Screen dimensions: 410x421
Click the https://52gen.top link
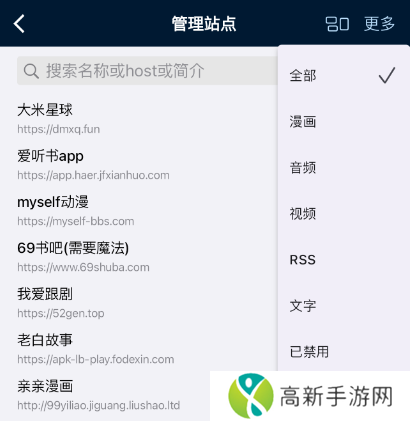[61, 313]
